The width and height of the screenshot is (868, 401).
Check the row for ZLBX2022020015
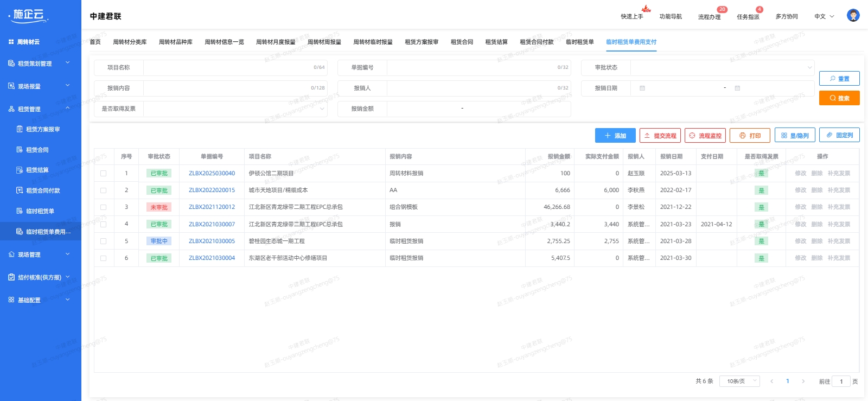tap(103, 190)
